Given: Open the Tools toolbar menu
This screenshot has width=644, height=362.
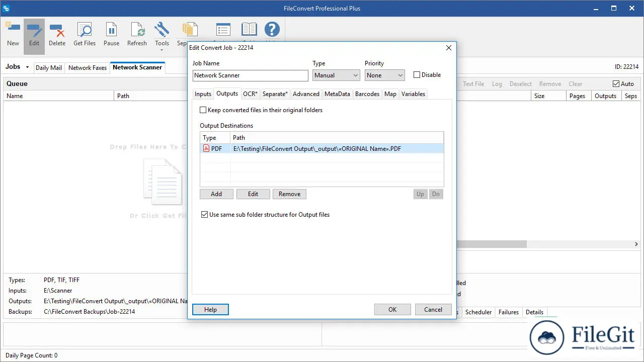Looking at the screenshot, I should (162, 36).
